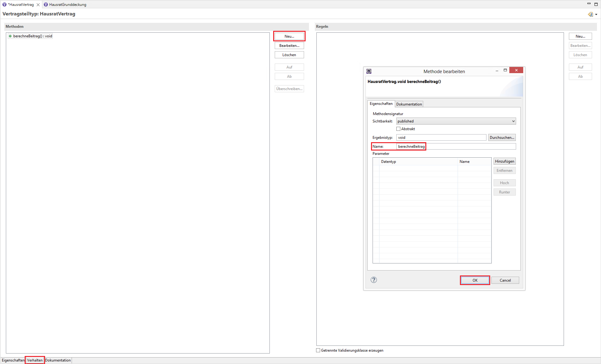Click the settings gear icon in dialog
The width and height of the screenshot is (601, 364).
(x=368, y=70)
